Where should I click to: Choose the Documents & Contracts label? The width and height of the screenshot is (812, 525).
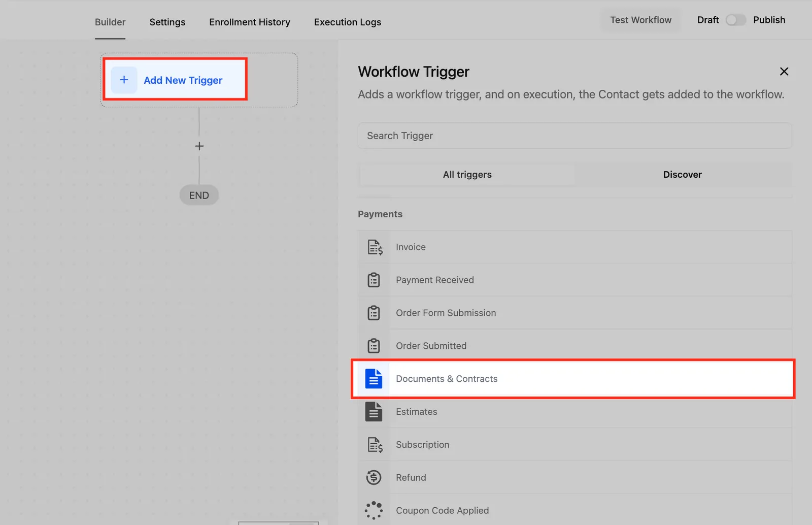pyautogui.click(x=447, y=379)
